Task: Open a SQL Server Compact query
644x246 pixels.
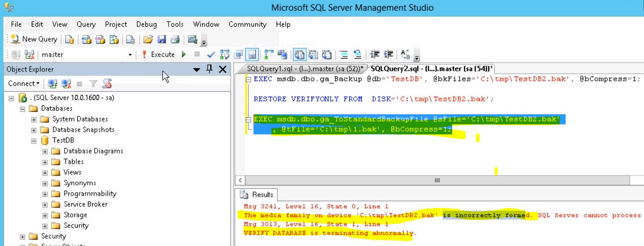Action: (x=130, y=39)
